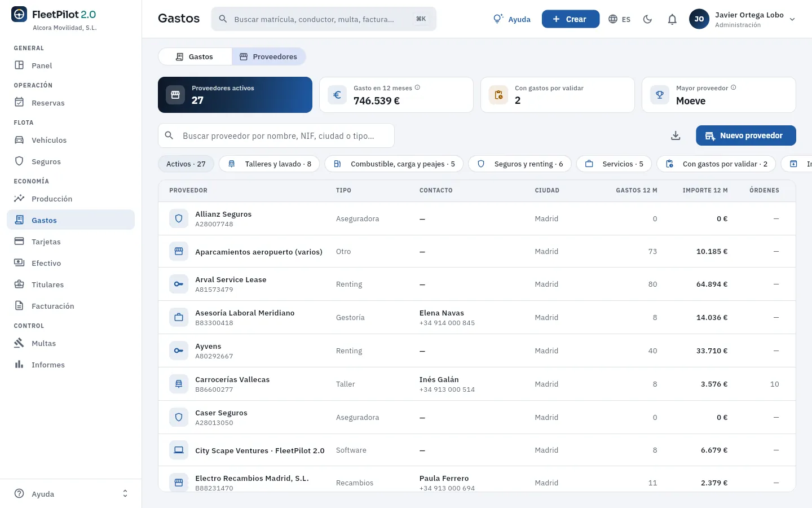
Task: Click the Crear button
Action: click(x=571, y=19)
